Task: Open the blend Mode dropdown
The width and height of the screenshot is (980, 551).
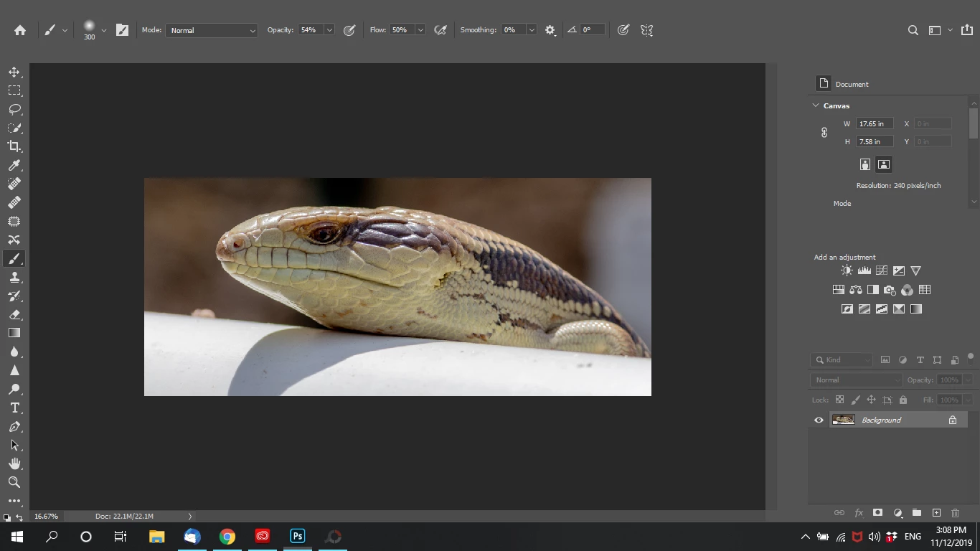Action: coord(212,30)
